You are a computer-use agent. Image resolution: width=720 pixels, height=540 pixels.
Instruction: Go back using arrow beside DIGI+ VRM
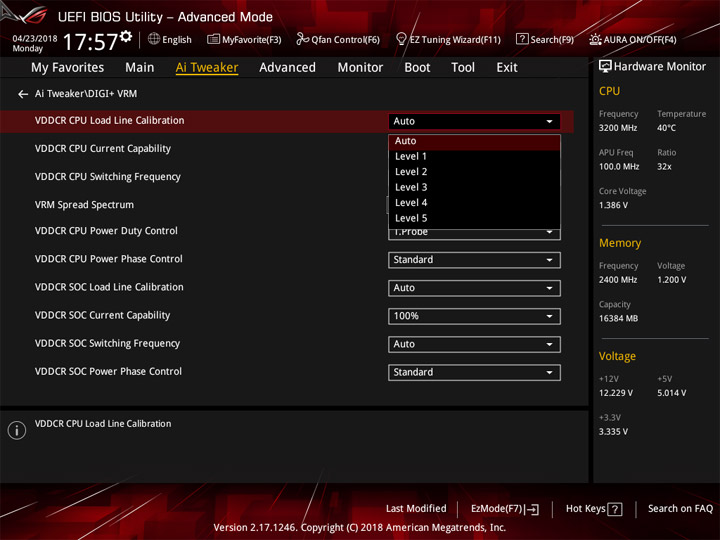click(23, 94)
